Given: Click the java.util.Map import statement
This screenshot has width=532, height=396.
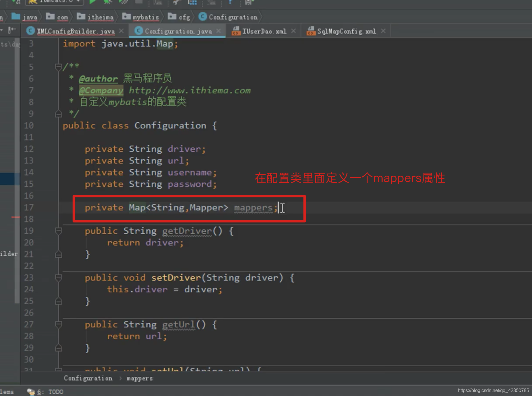Looking at the screenshot, I should coord(120,44).
